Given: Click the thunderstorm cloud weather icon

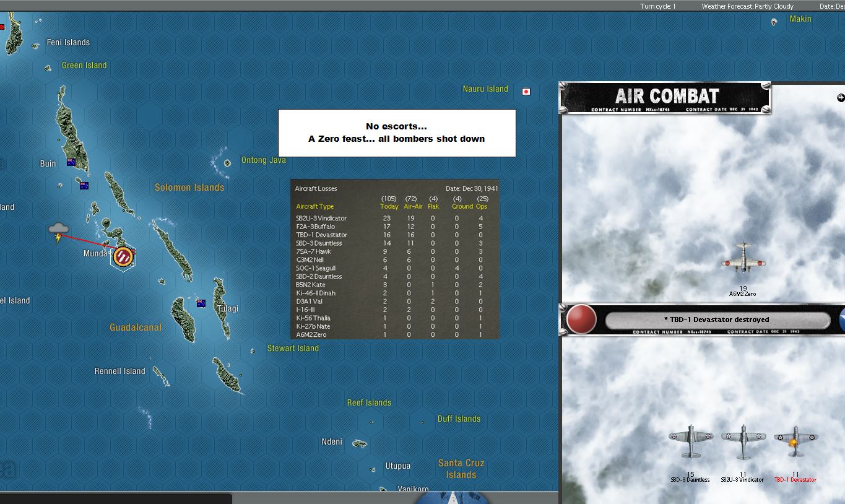Looking at the screenshot, I should coord(59,232).
